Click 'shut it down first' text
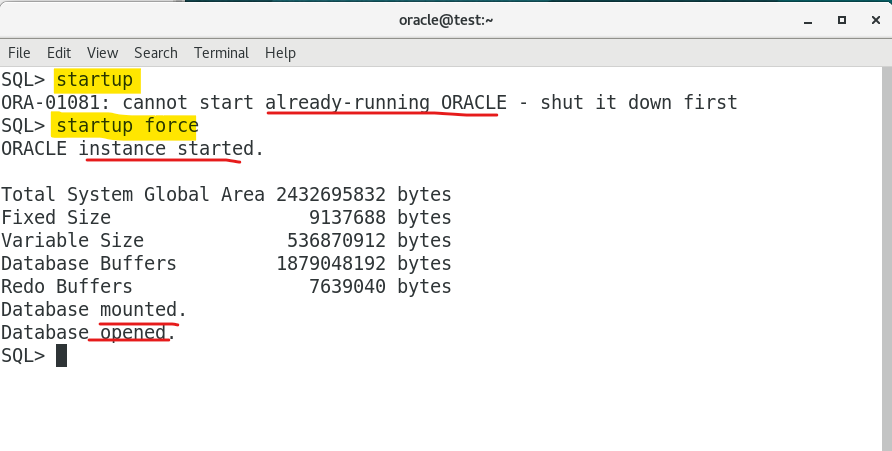The width and height of the screenshot is (892, 451). 638,102
